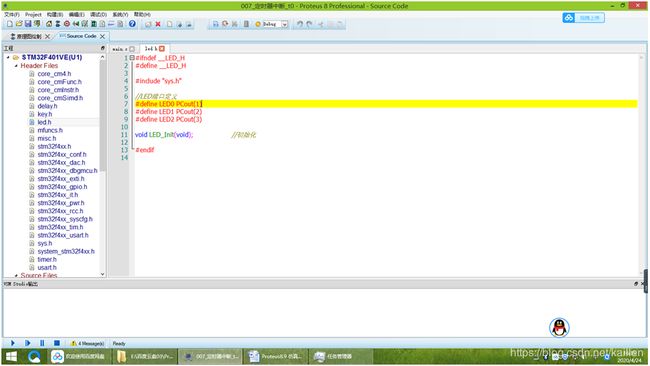Viewport: 650px width, 366px height.
Task: Open the 调试(D) menu
Action: pos(99,15)
